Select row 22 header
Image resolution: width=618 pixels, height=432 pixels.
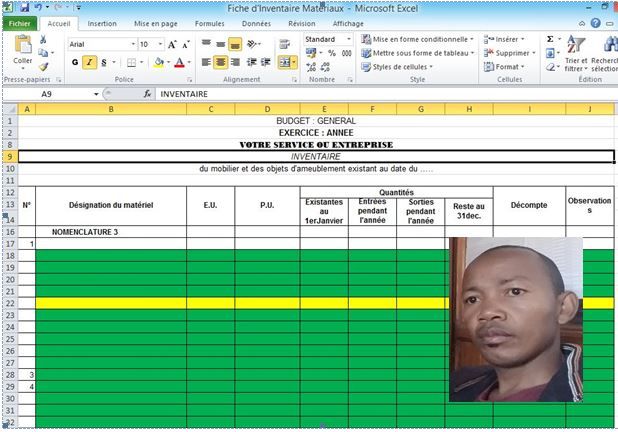click(x=10, y=303)
